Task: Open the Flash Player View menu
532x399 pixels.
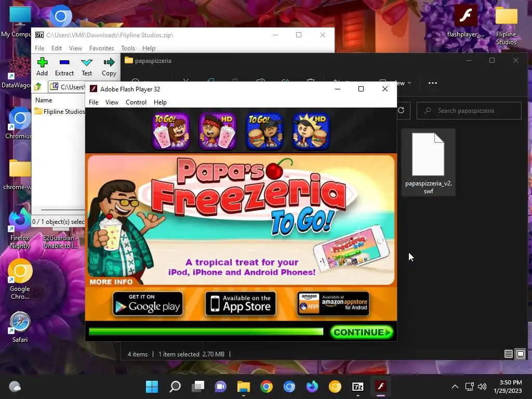Action: pos(112,102)
